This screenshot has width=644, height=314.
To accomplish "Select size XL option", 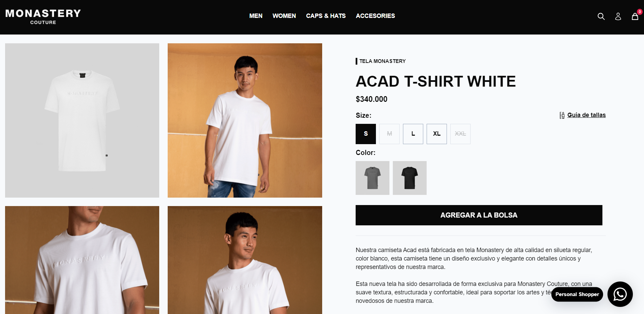I will tap(437, 134).
